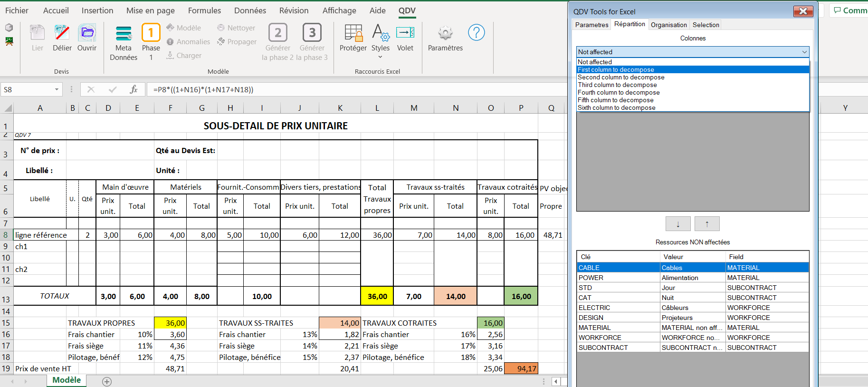Image resolution: width=868 pixels, height=387 pixels.
Task: Select orange cell 94,17
Action: pos(521,368)
